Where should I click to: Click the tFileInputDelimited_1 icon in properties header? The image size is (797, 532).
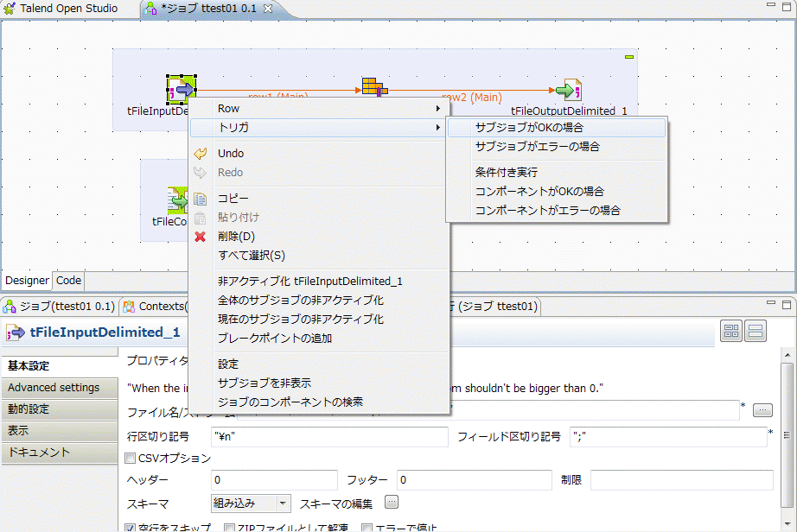pos(16,332)
